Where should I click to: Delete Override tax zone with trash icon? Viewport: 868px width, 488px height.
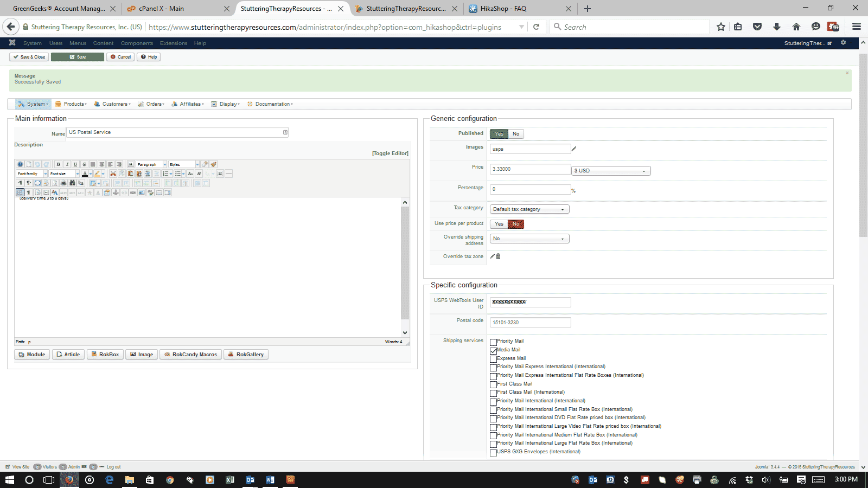(499, 256)
